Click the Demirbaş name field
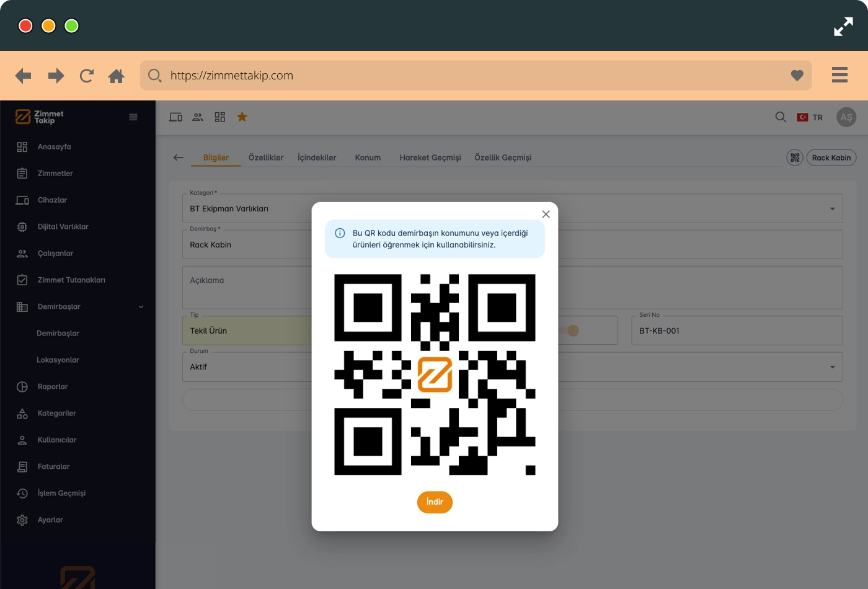 512,244
